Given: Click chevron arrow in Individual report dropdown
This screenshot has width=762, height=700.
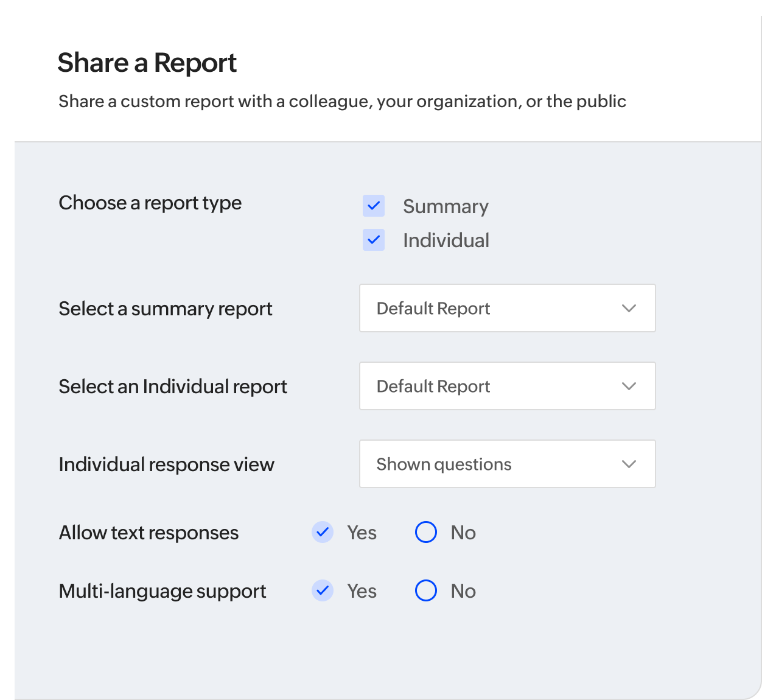Looking at the screenshot, I should (x=629, y=386).
